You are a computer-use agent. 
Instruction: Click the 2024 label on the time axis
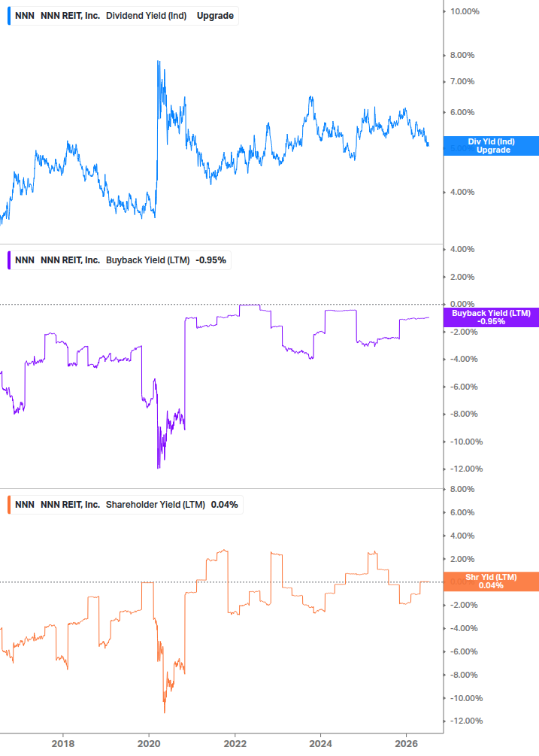click(x=321, y=743)
